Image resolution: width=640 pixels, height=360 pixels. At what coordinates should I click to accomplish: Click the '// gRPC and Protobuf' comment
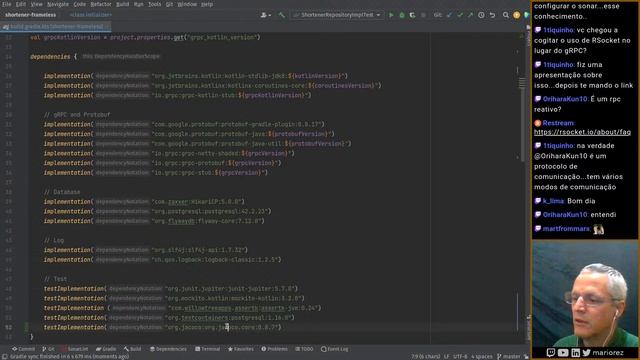tap(77, 115)
